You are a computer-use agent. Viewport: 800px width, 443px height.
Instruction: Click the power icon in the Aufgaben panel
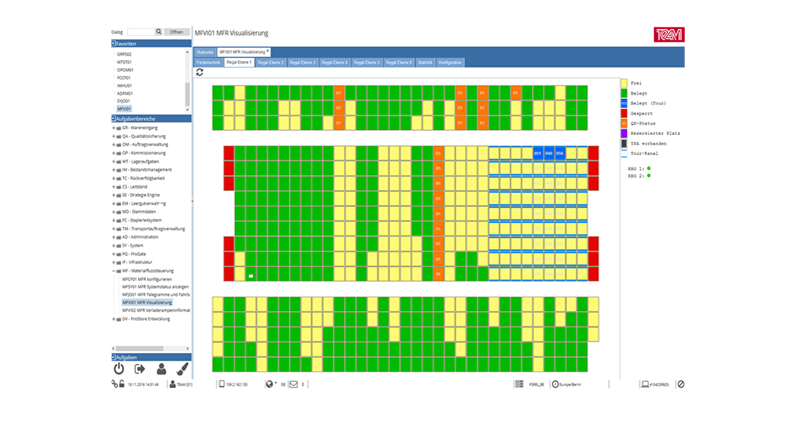click(119, 368)
